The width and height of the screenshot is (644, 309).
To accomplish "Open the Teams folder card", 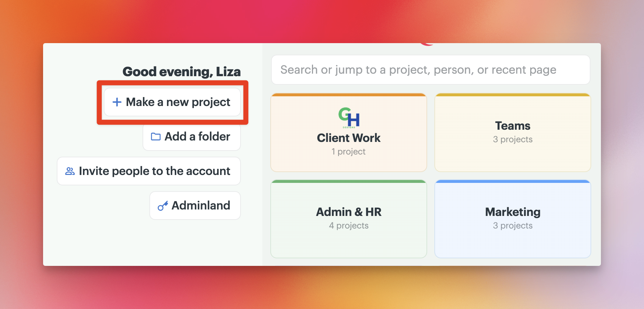I will click(x=513, y=133).
